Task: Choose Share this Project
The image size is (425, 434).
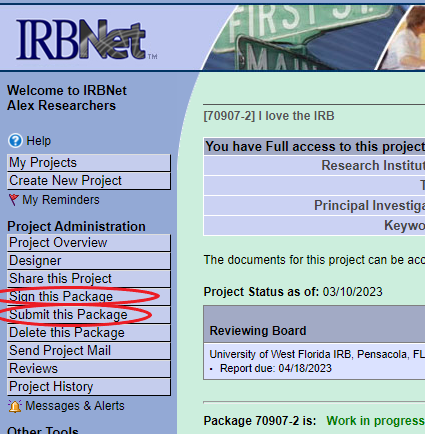Action: coord(89,279)
